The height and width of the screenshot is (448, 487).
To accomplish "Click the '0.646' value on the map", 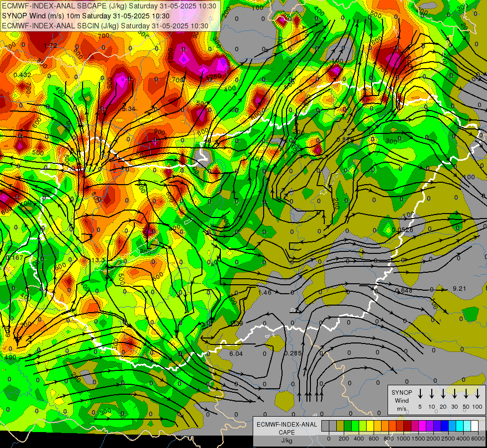I will point(404,291).
